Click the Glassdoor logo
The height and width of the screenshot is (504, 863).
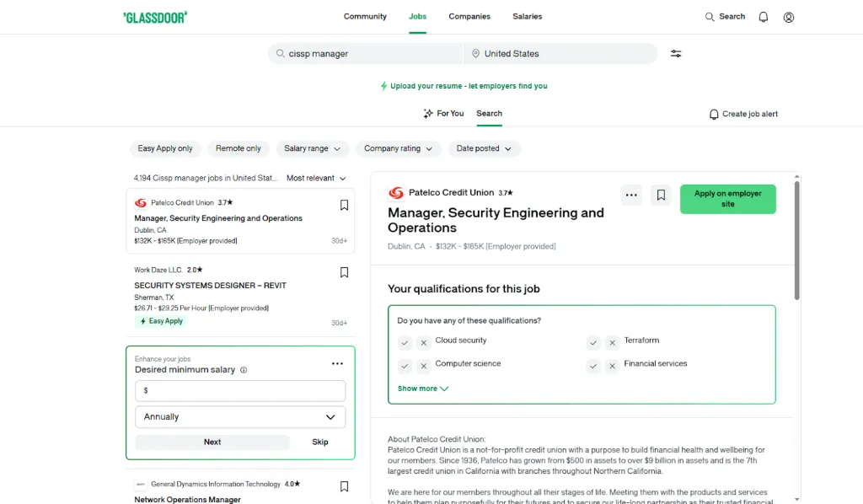click(x=155, y=17)
